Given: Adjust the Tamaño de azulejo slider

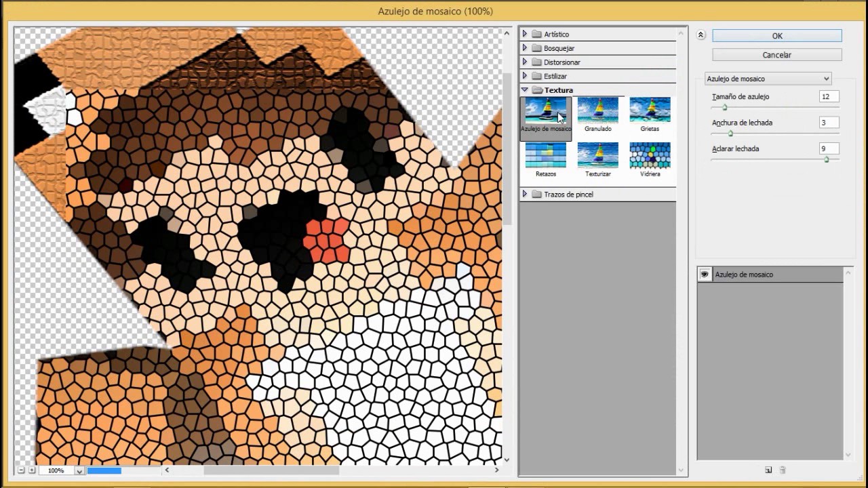Looking at the screenshot, I should [x=725, y=108].
